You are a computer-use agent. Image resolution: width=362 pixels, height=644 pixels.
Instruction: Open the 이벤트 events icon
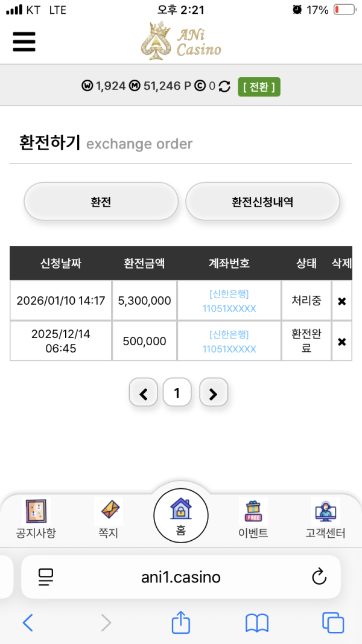[x=253, y=512]
